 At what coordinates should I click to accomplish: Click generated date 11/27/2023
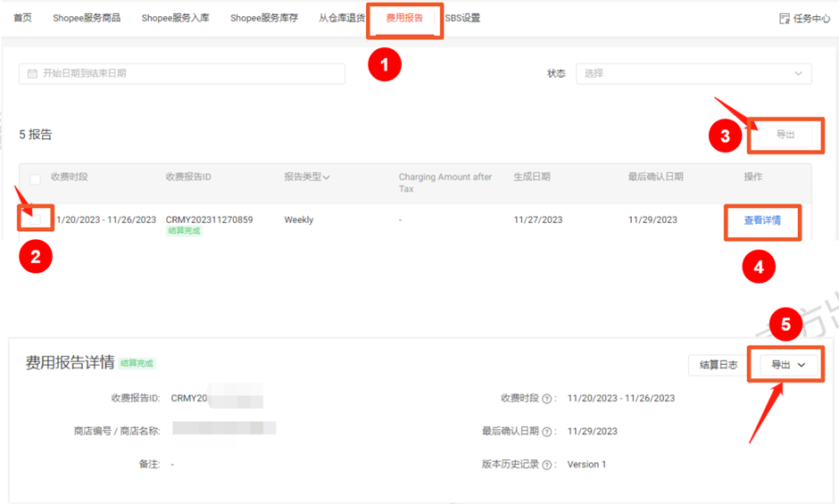(x=537, y=220)
